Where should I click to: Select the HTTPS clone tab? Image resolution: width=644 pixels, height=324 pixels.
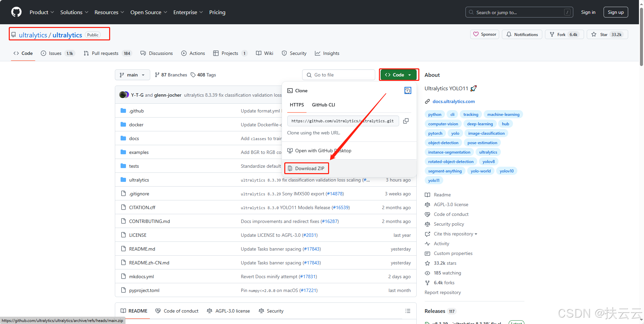pyautogui.click(x=297, y=105)
